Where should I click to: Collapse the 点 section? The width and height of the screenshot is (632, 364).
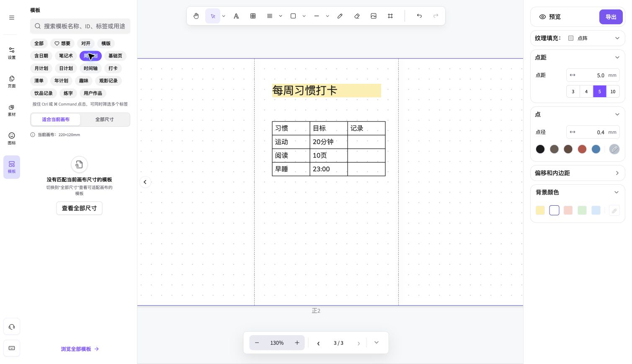[x=617, y=114]
